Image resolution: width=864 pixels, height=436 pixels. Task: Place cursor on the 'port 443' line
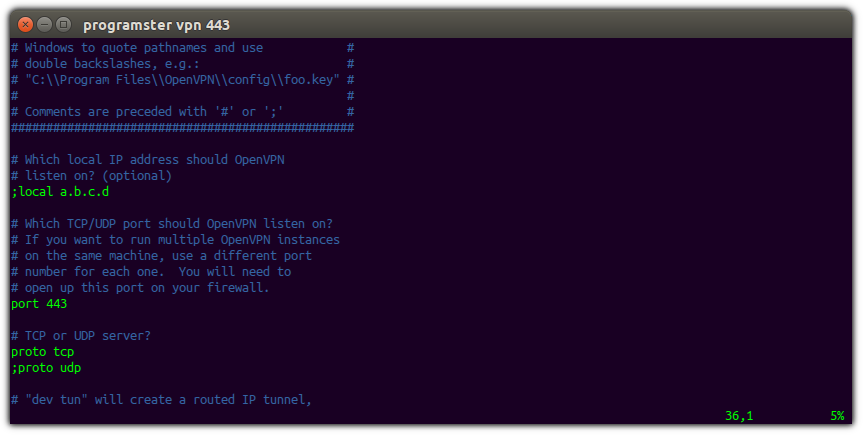pyautogui.click(x=39, y=304)
